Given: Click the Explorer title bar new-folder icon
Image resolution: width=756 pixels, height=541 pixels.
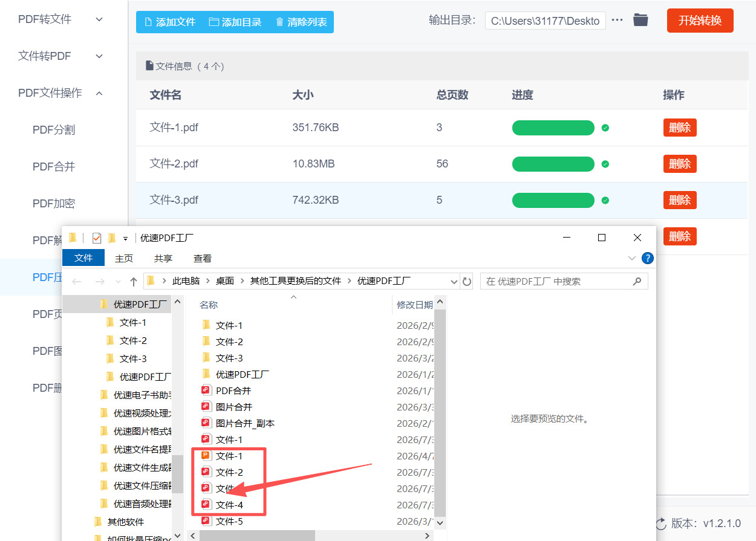Looking at the screenshot, I should pyautogui.click(x=111, y=238).
